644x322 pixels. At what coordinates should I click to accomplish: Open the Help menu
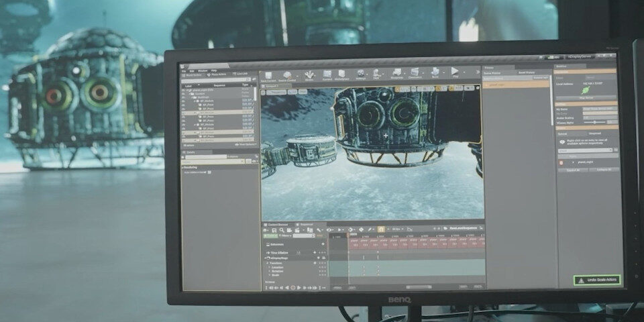point(213,70)
